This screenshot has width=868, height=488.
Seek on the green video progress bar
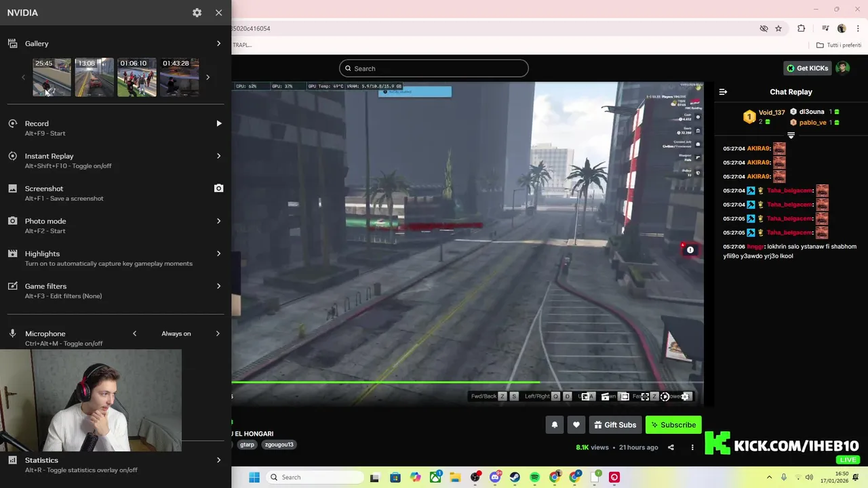tap(467, 382)
